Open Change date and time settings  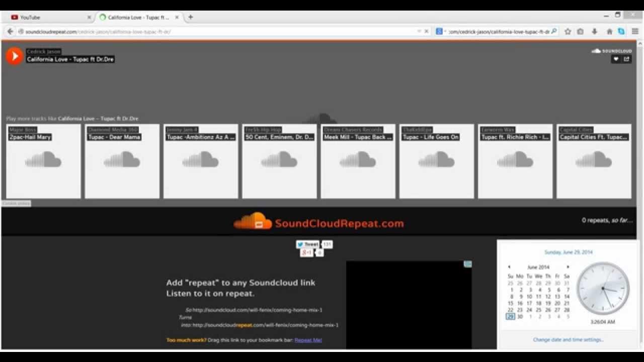coord(568,340)
